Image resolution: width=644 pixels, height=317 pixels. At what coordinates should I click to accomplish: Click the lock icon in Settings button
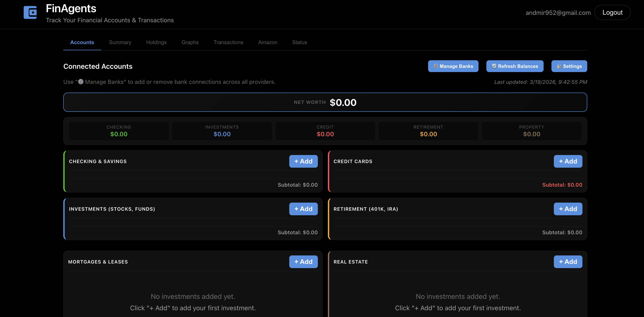point(559,66)
